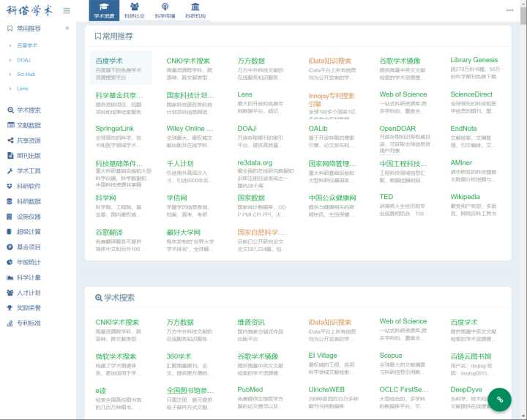527x420 pixels.
Task: Open Sci-Hub in the sidebar submenu
Action: [x=26, y=74]
